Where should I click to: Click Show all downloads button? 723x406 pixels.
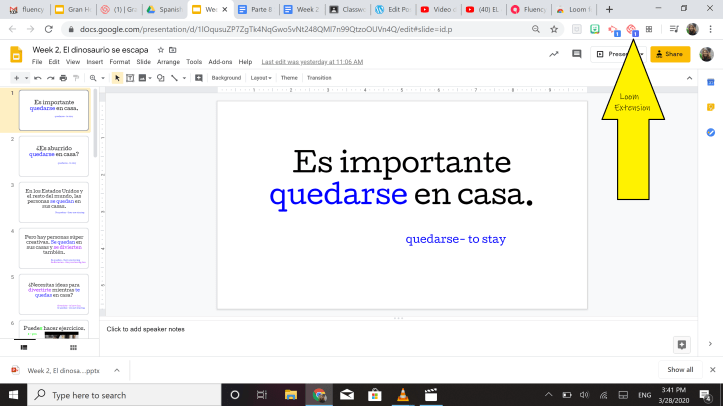point(679,369)
